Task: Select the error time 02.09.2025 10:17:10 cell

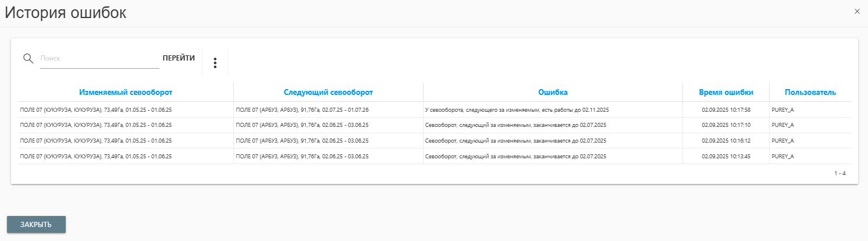Action: pyautogui.click(x=726, y=125)
